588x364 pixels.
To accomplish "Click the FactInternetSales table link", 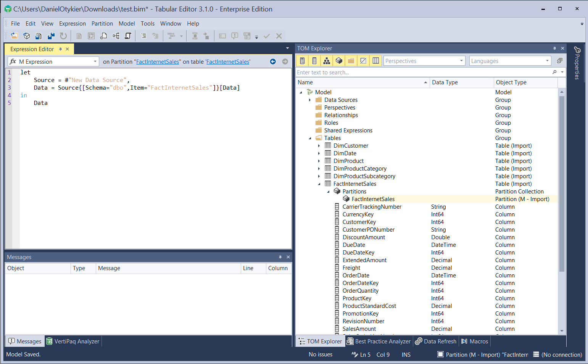I will tap(228, 62).
